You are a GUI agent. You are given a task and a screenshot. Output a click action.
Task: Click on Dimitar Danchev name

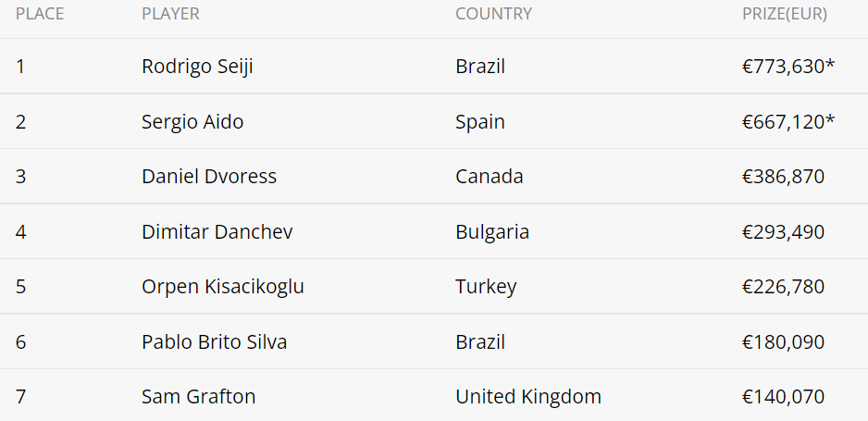217,231
